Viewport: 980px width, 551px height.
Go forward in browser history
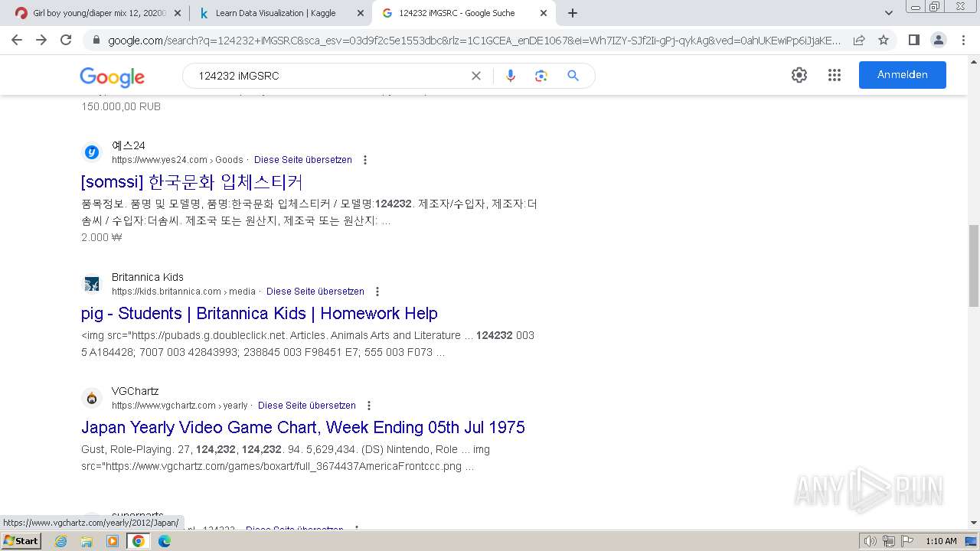pos(41,40)
